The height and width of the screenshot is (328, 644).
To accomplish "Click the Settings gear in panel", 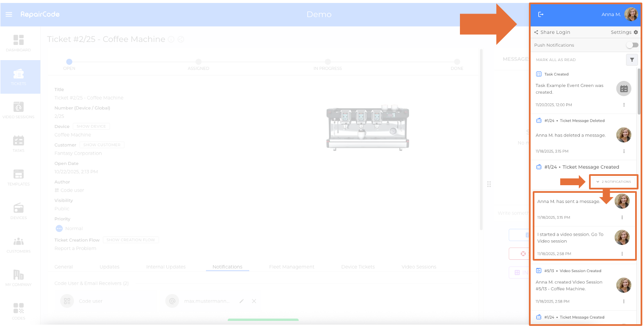I will tap(624, 32).
